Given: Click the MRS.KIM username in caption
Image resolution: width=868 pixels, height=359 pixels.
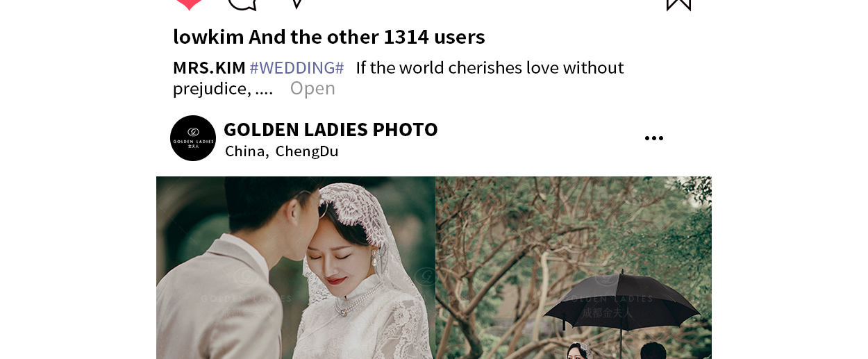Looking at the screenshot, I should (x=209, y=67).
